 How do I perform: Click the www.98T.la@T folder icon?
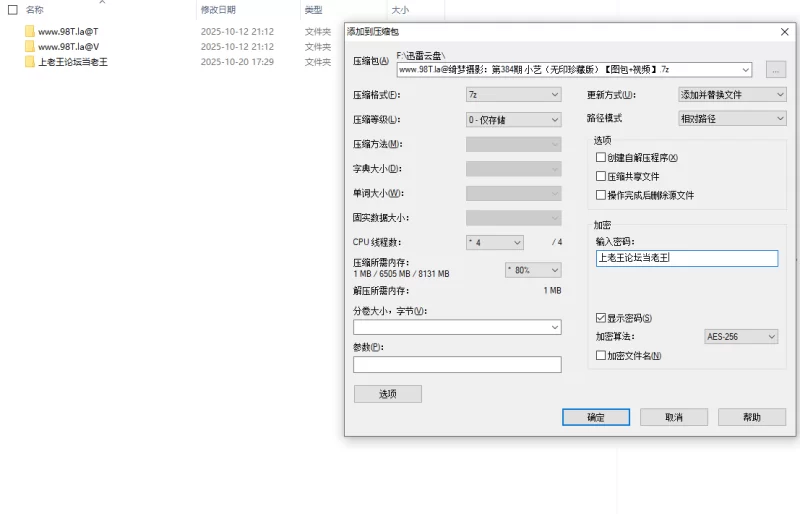pos(30,31)
